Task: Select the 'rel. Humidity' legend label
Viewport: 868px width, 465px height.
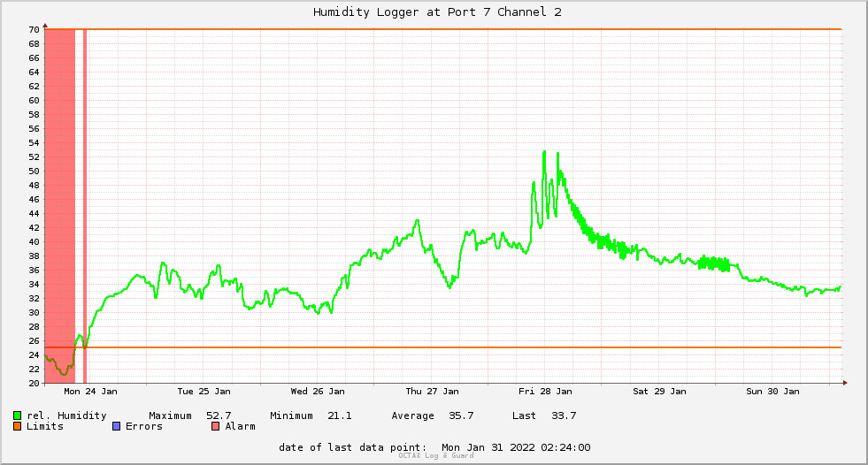Action: click(66, 415)
